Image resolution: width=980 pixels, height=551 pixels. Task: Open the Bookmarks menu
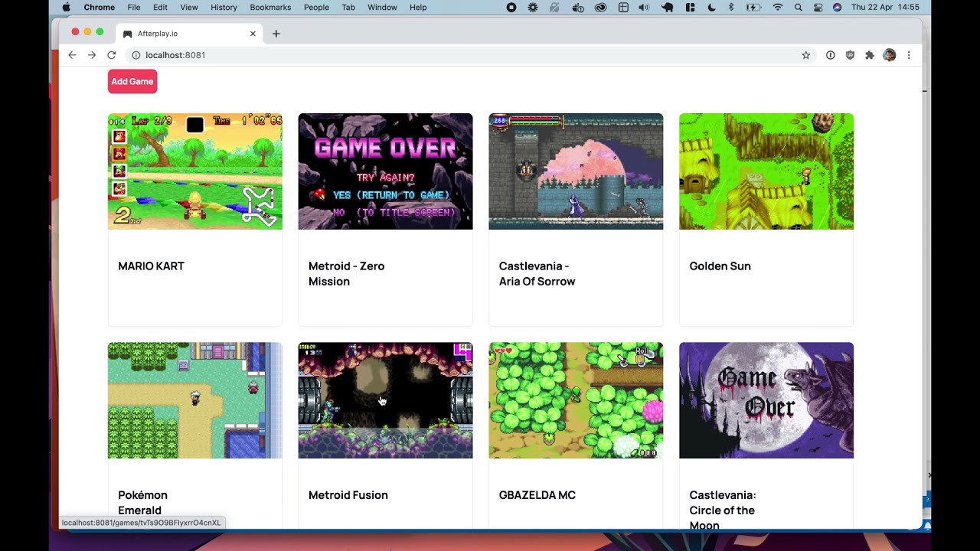pyautogui.click(x=270, y=7)
